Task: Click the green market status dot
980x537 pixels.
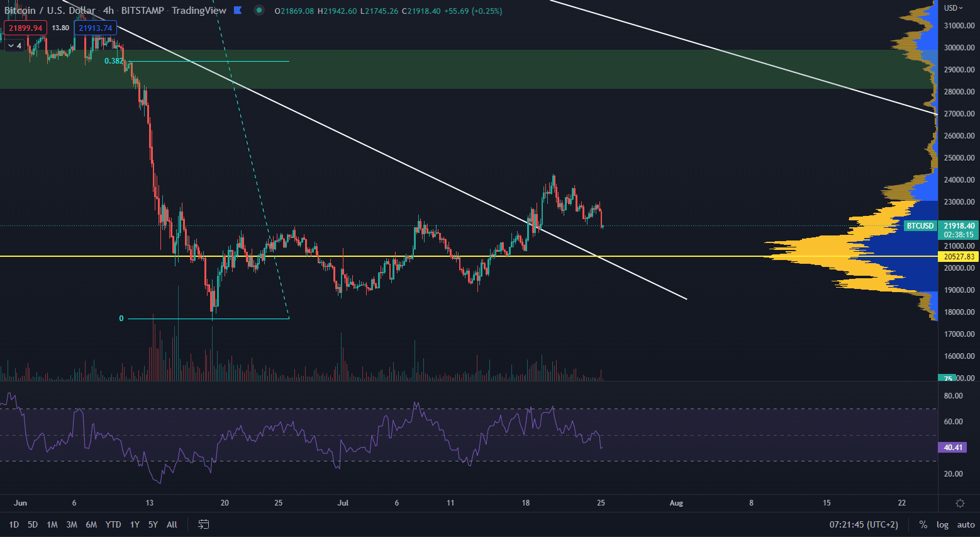Action: click(259, 10)
